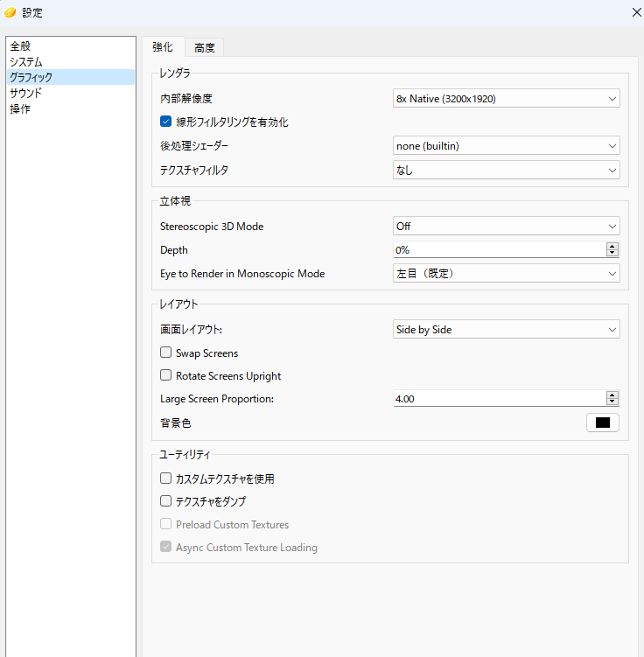Select サウンド in the settings sidebar

26,93
